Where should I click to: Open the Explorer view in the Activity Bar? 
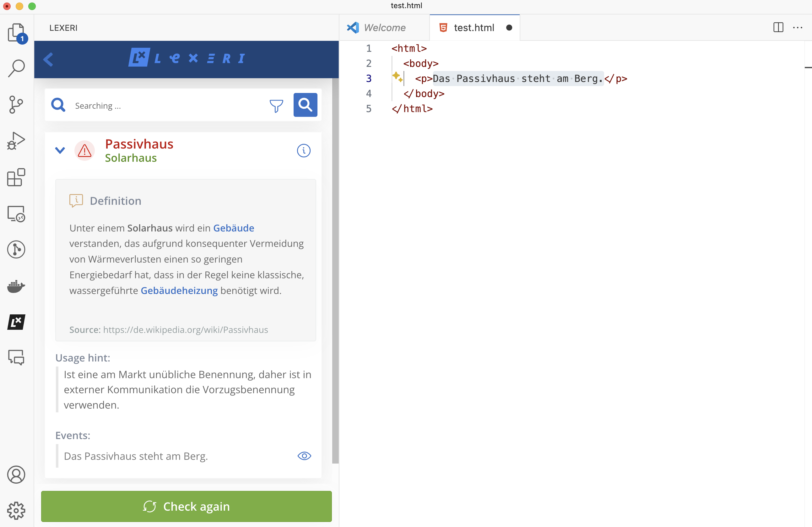click(16, 32)
